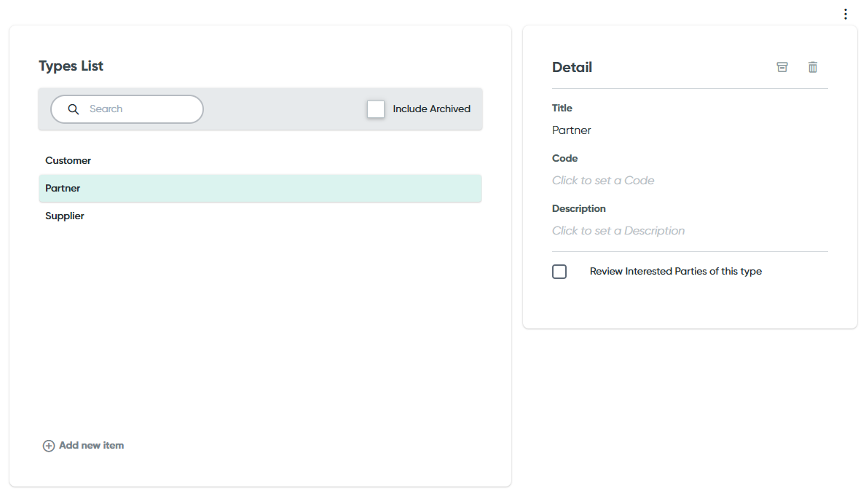Click the plus circle icon beside Add new item
866x504 pixels.
[x=49, y=446]
